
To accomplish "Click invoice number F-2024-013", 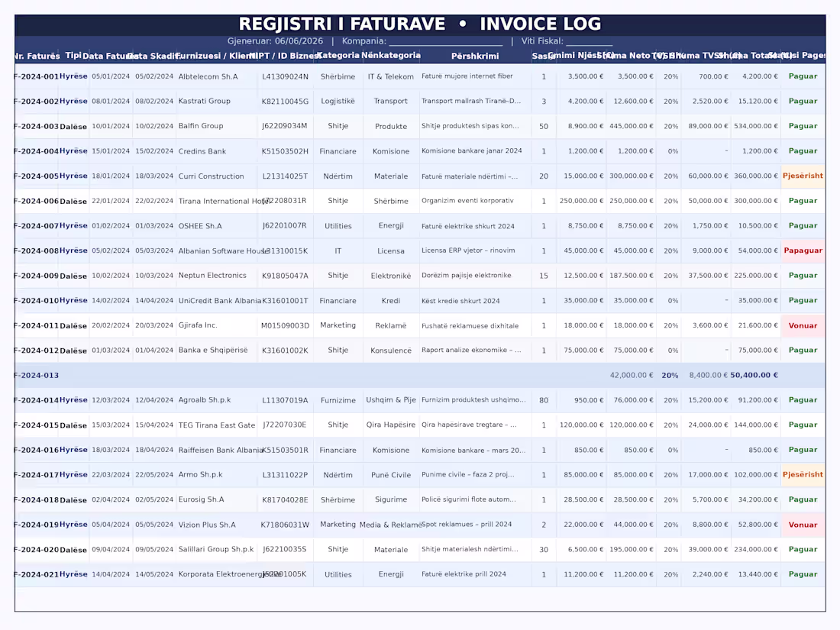I will [37, 375].
